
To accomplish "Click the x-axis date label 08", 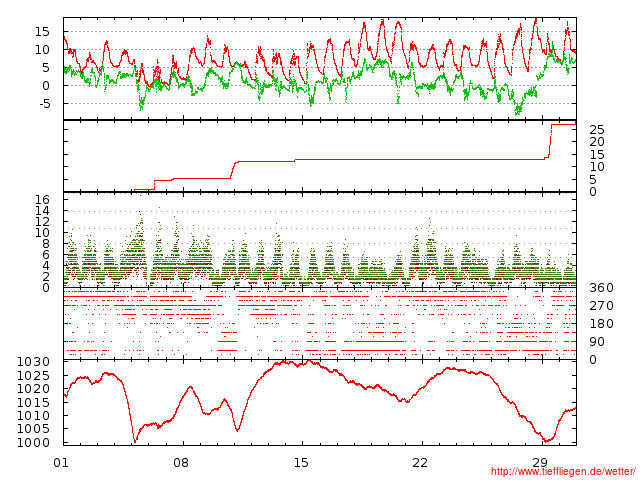I will point(181,462).
